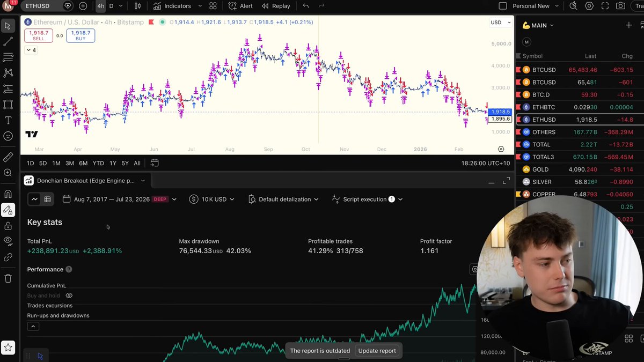Viewport: 644px width, 362px height.
Task: Open the Fibonacci/gann tools in left toolbar
Action: point(8,57)
